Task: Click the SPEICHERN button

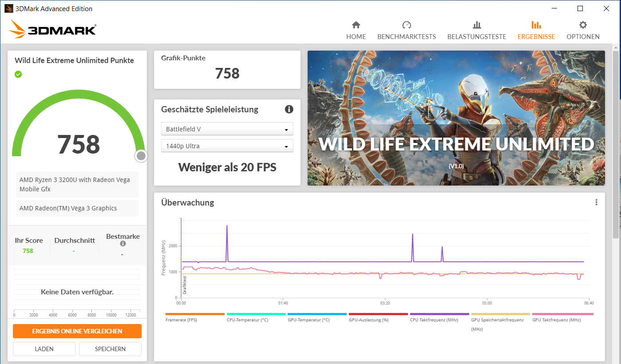Action: point(110,349)
